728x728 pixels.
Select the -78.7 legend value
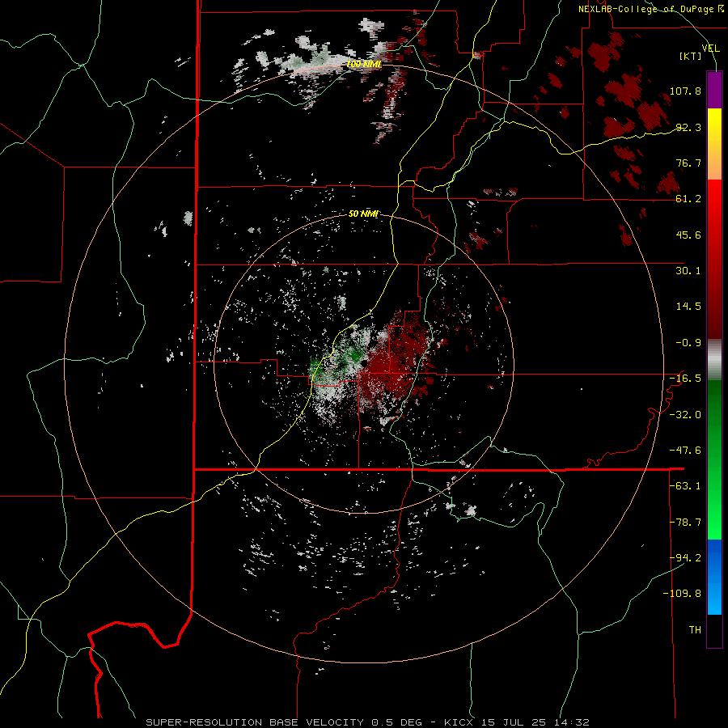pyautogui.click(x=685, y=523)
